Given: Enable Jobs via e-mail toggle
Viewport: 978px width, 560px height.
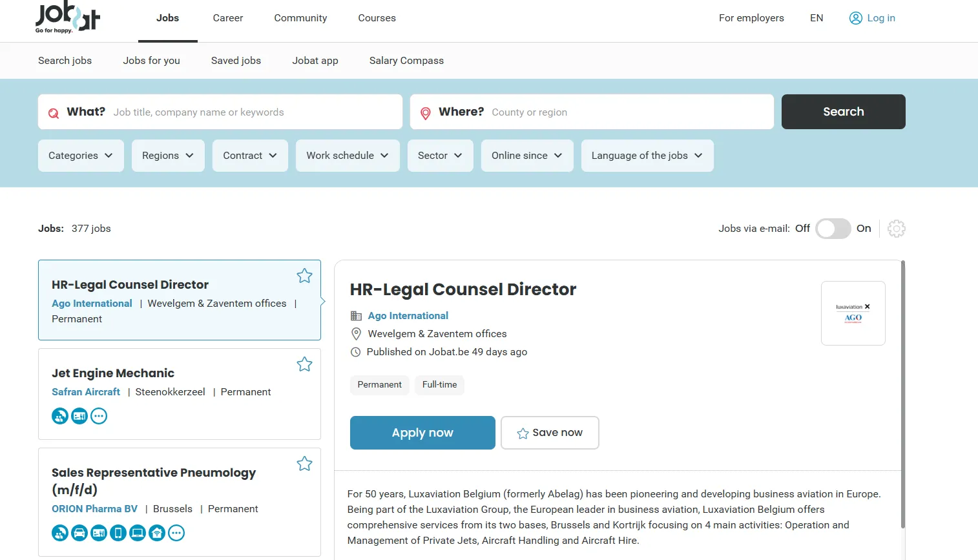Looking at the screenshot, I should pos(833,229).
